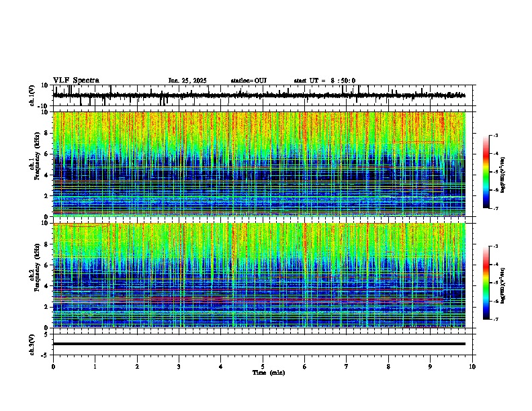Click time axis tick label '1'
The image size is (532, 411).
(x=95, y=367)
